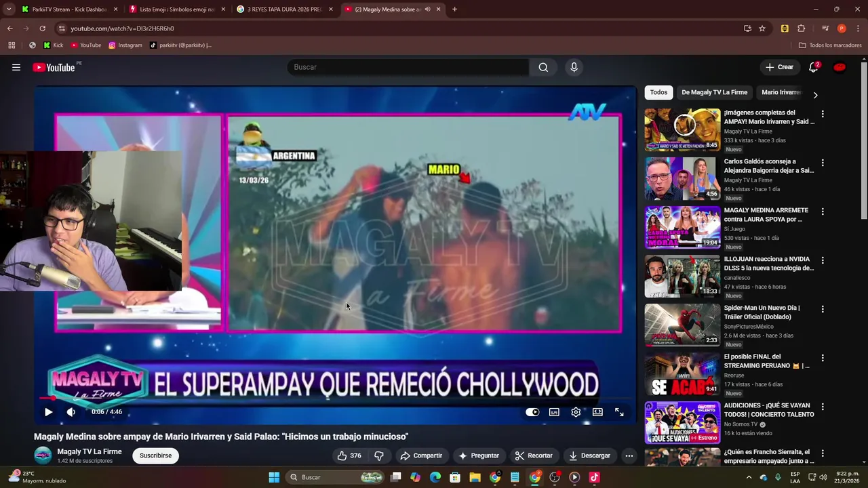Select the Mario Irivarren filter chip
868x488 pixels.
click(x=781, y=92)
